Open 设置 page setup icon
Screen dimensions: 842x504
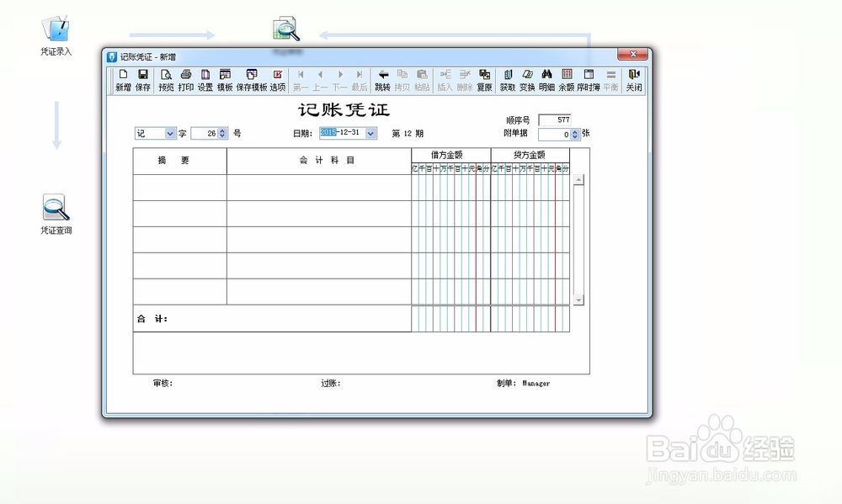coord(205,80)
